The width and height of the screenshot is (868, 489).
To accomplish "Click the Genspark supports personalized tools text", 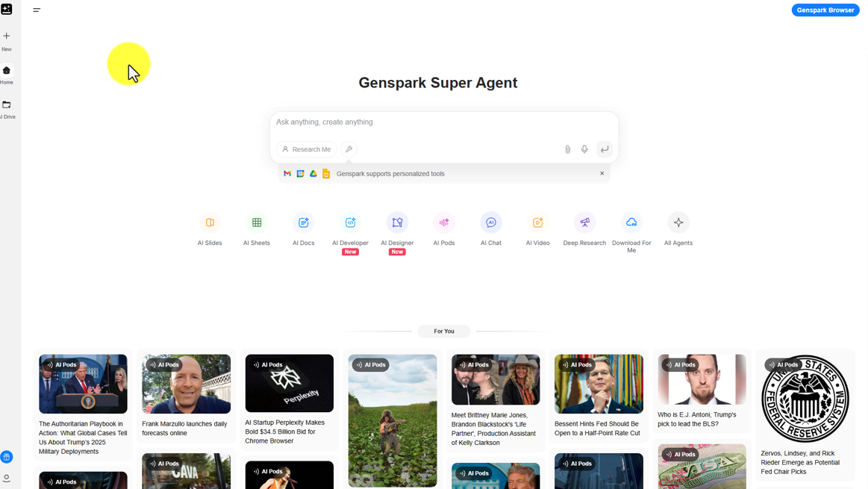I will point(390,174).
